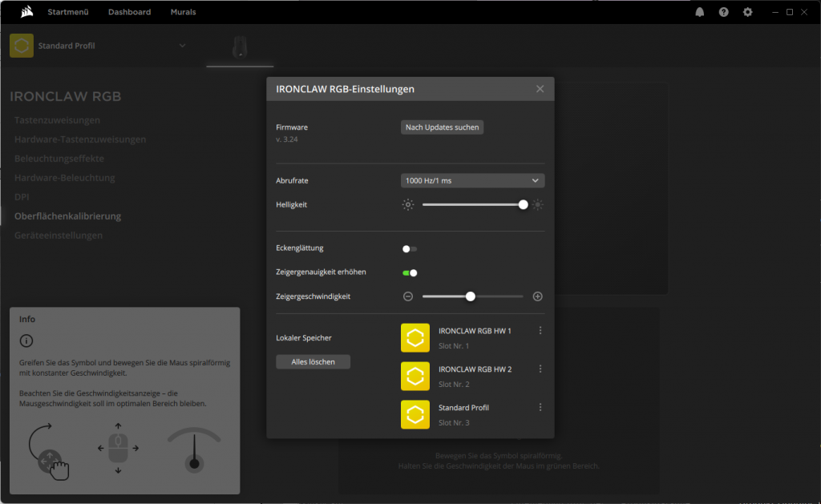Increase pointer speed with plus icon

[538, 296]
